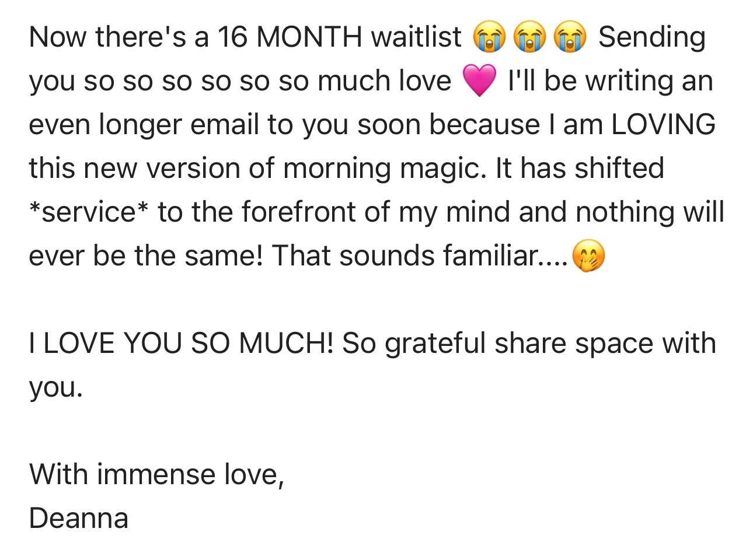This screenshot has width=753, height=560.
Task: Click the capitalized word 'LOVING'
Action: pyautogui.click(x=663, y=124)
